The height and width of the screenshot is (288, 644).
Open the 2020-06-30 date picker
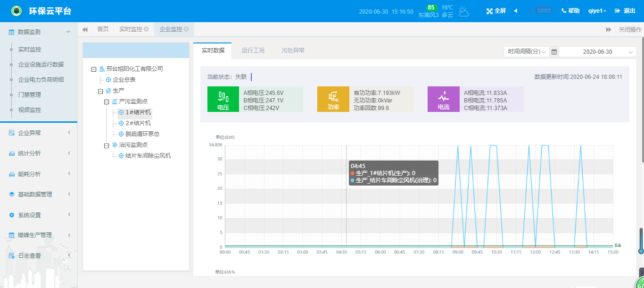click(x=598, y=52)
